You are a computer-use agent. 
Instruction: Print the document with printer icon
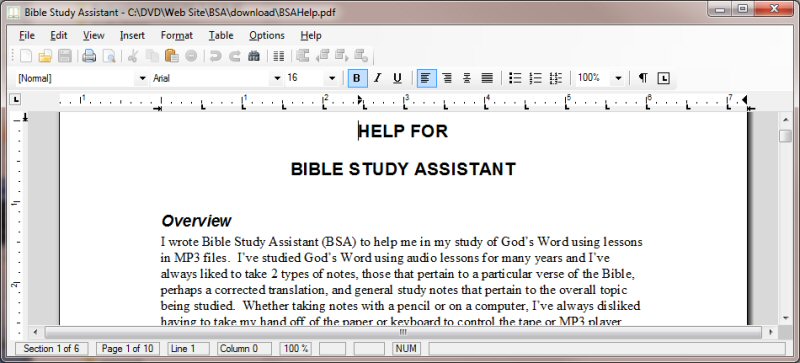click(x=89, y=56)
